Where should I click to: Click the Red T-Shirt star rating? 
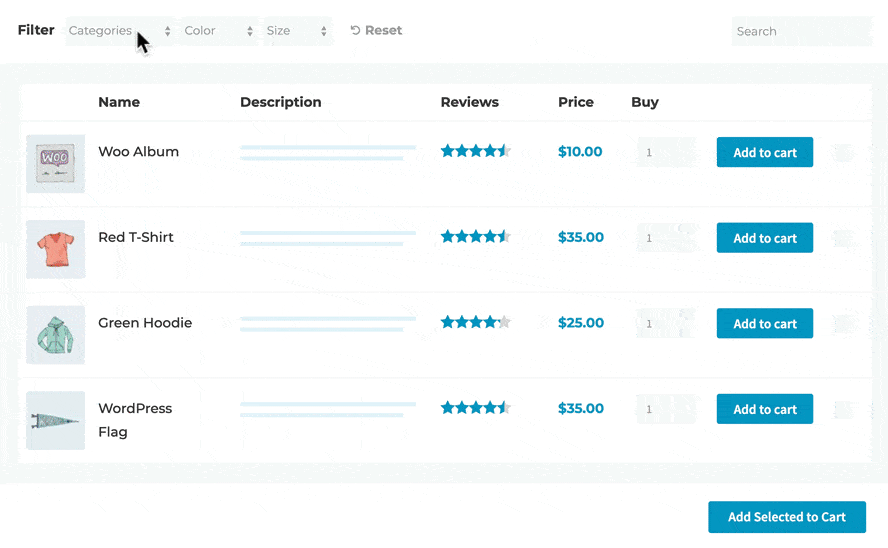click(476, 237)
